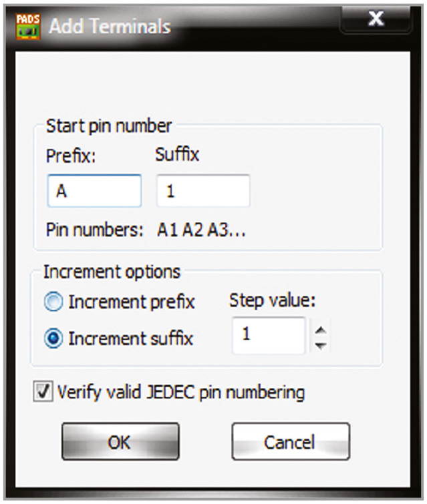Click the A1 A2 A3 pin preview text
This screenshot has height=504, width=427.
(202, 231)
